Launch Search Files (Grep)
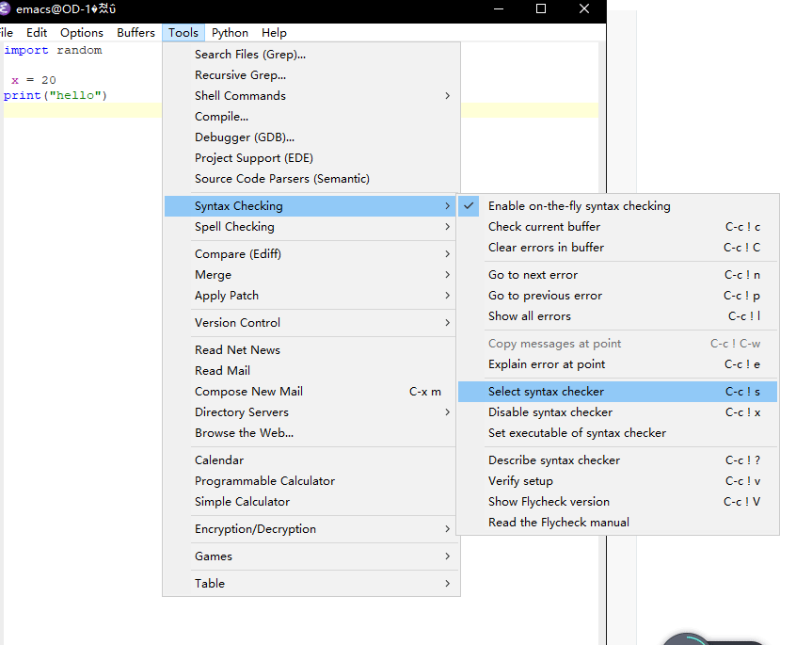812x645 pixels. (249, 55)
